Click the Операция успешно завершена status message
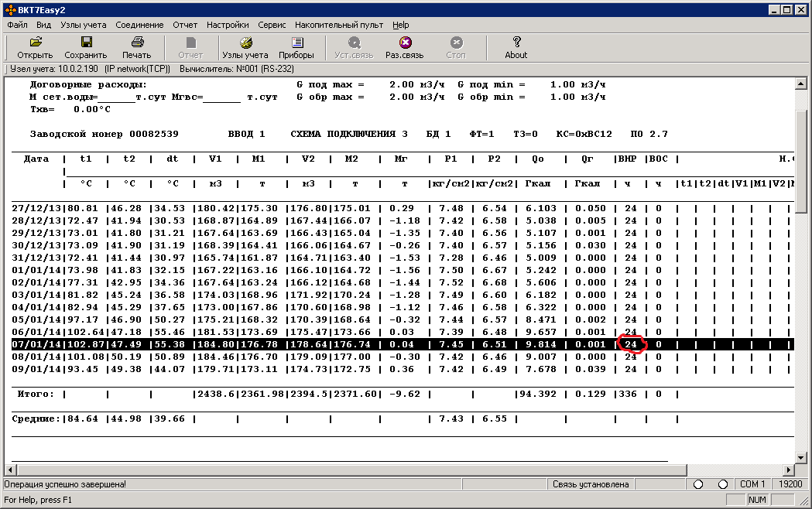The image size is (812, 509). pos(65,484)
